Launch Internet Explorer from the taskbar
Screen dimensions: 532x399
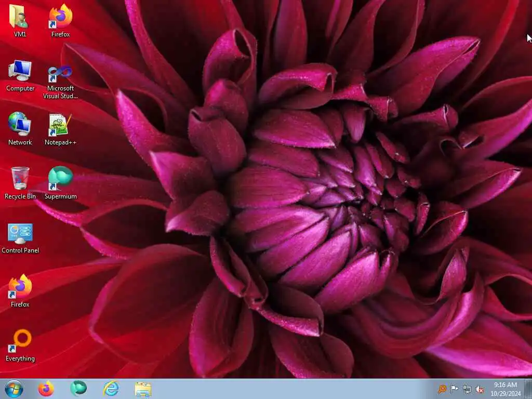pos(111,389)
